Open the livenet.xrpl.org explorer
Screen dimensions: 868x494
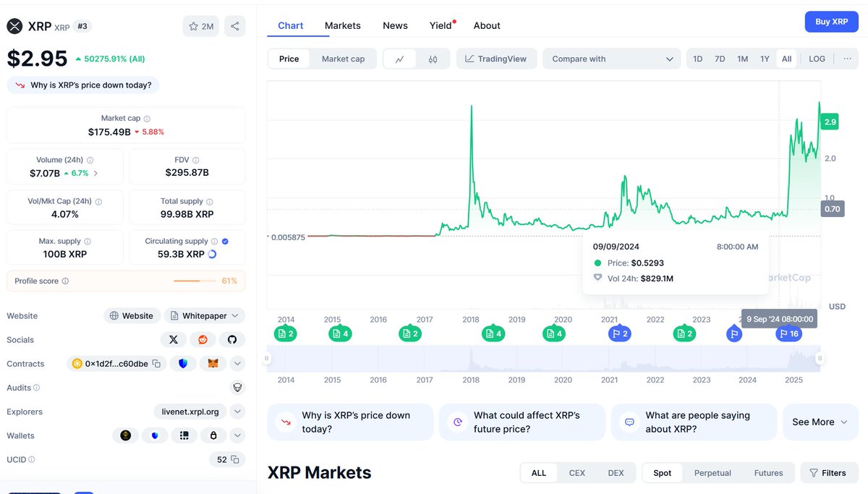coord(190,412)
